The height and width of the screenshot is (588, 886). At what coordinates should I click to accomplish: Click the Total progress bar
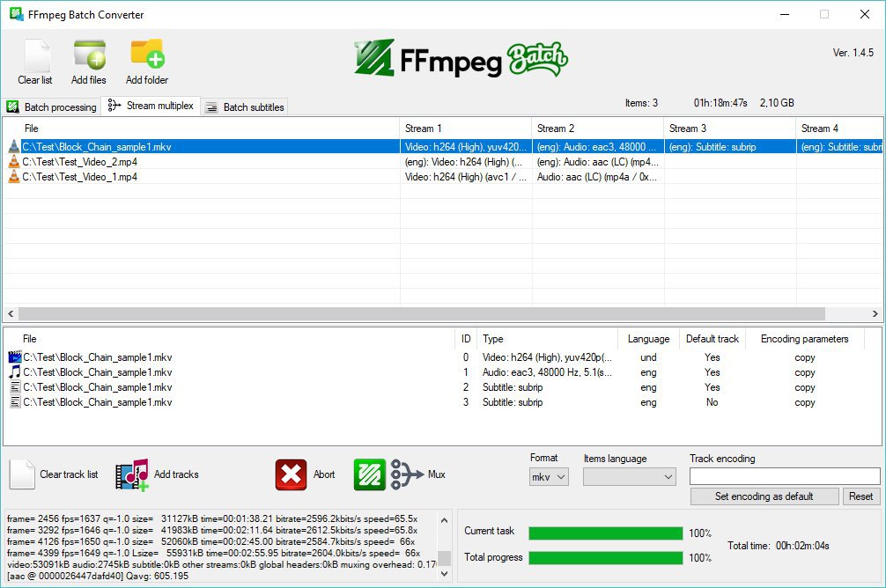coord(606,558)
